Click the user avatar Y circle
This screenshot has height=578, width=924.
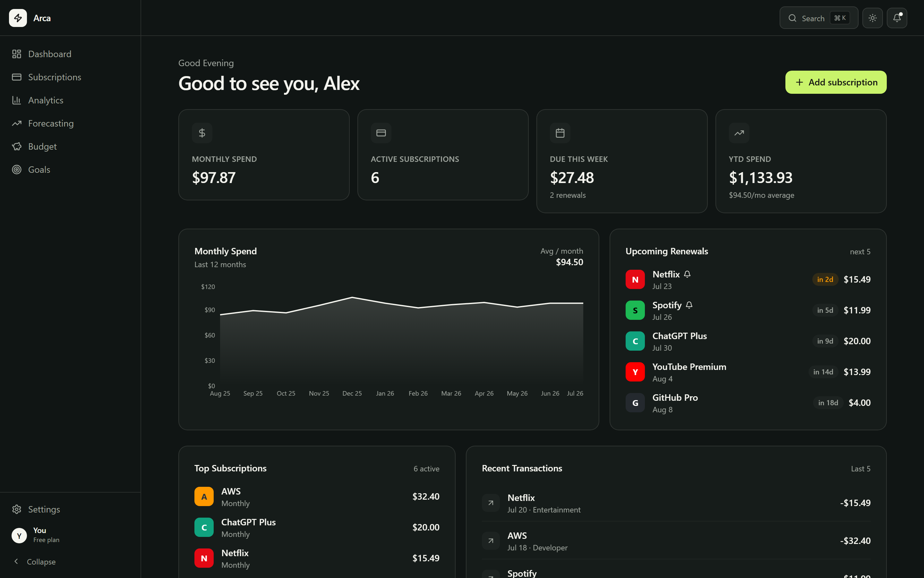[x=19, y=536]
